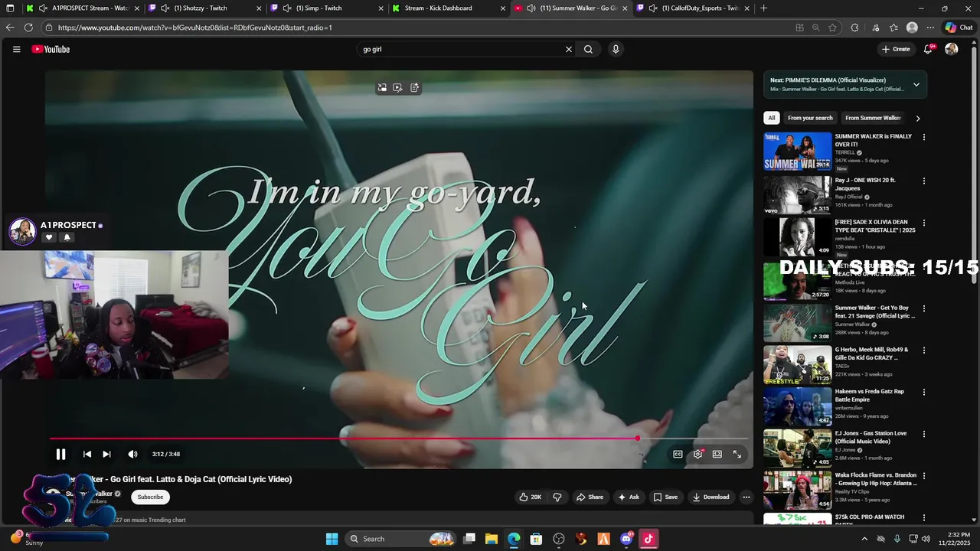Screen dimensions: 980x551
Task: Open Edge settings and more menu
Action: [930, 28]
